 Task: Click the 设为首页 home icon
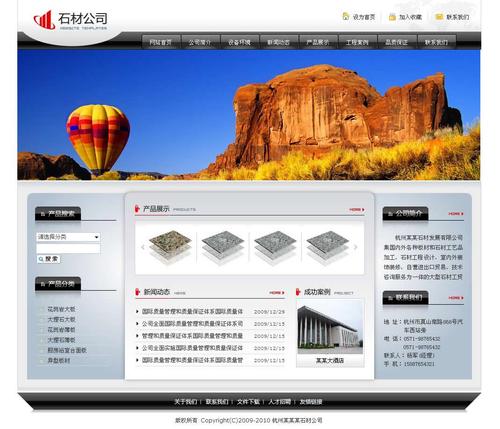pyautogui.click(x=346, y=16)
